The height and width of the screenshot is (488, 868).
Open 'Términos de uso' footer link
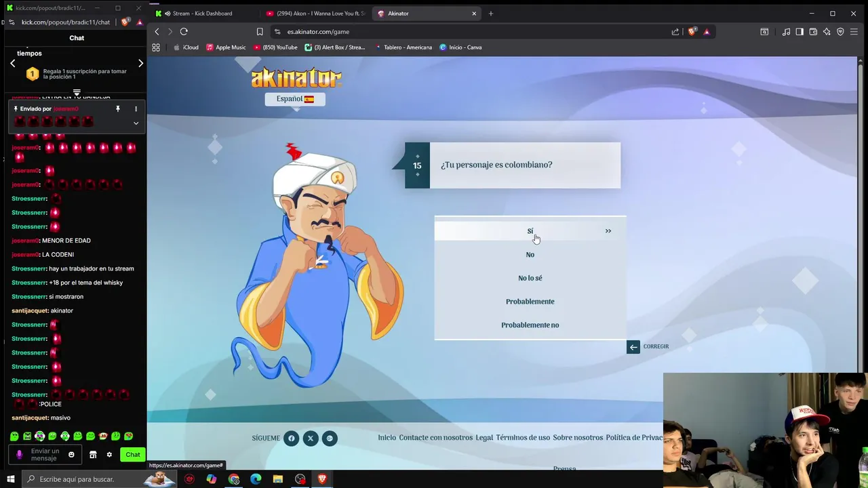pyautogui.click(x=523, y=438)
